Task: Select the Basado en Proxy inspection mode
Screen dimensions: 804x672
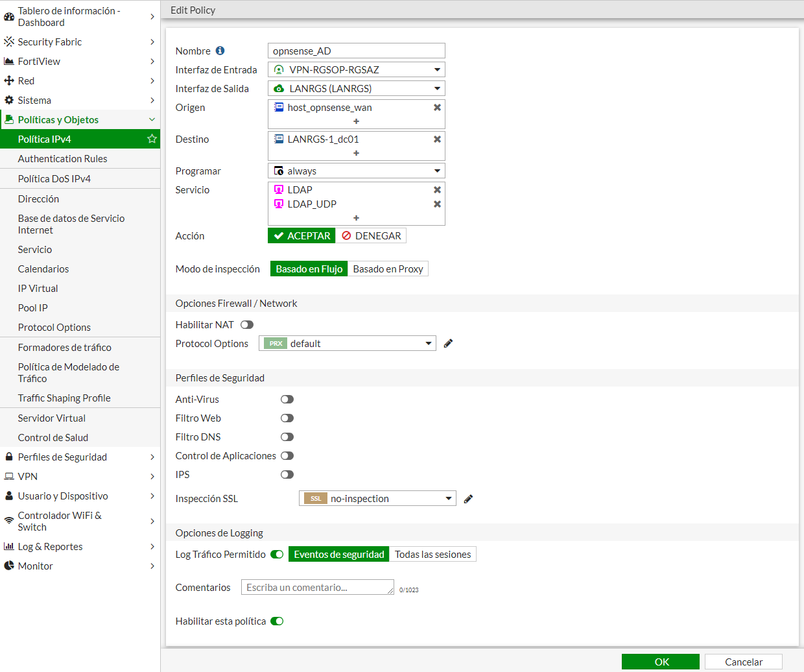Action: coord(388,268)
